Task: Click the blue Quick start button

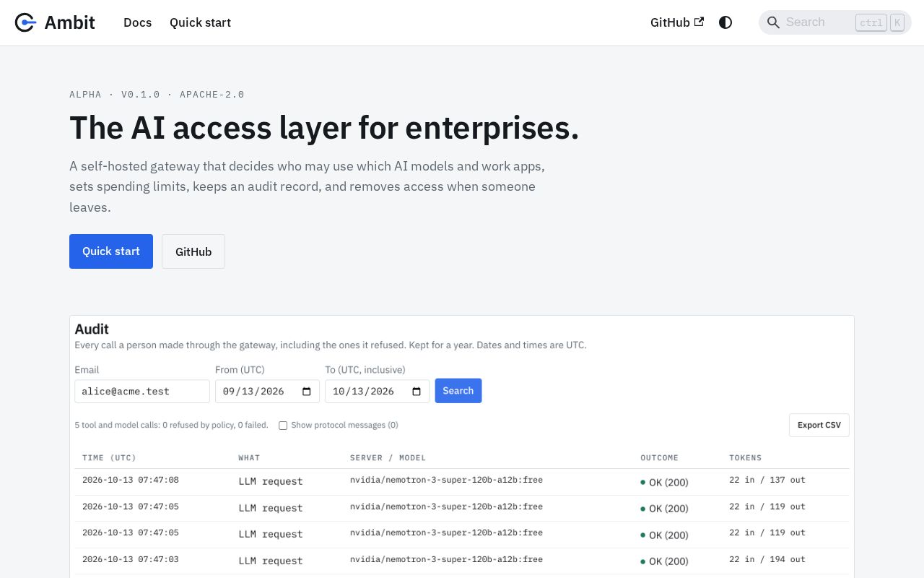Action: [111, 251]
